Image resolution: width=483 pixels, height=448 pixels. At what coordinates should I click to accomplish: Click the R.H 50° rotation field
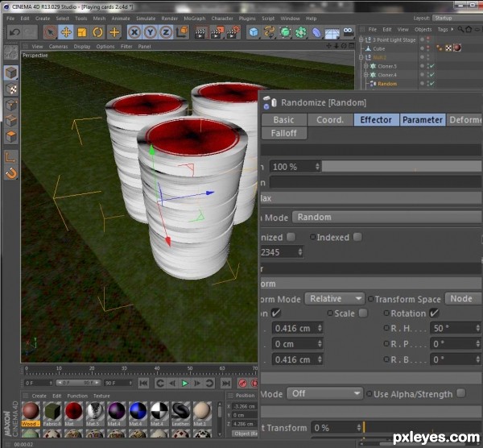456,328
